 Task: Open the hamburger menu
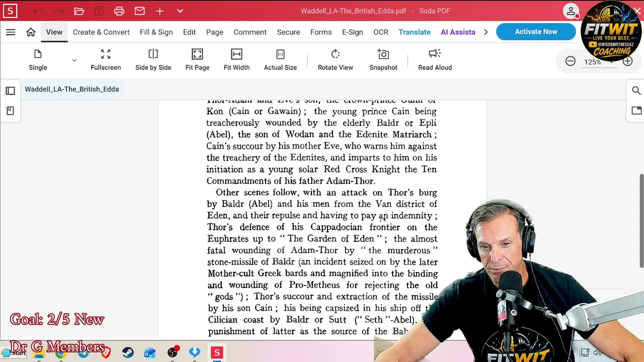point(11,32)
